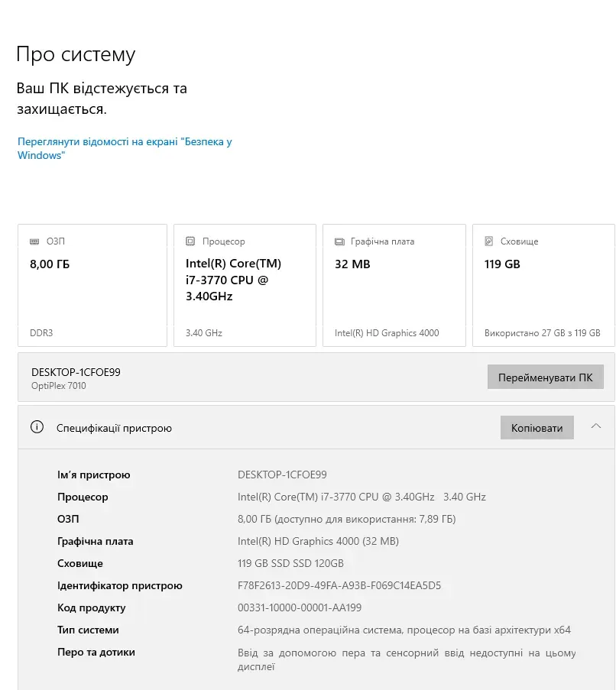Image resolution: width=616 pixels, height=690 pixels.
Task: Click the Про систему page heading
Action: pos(76,54)
